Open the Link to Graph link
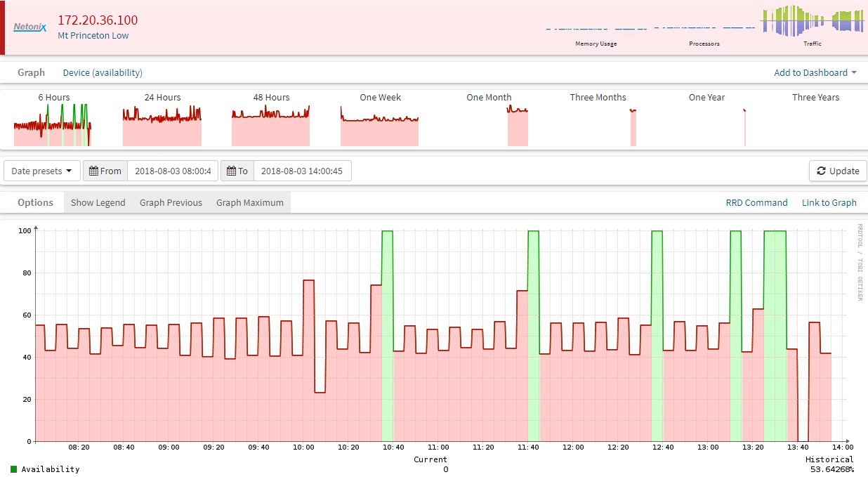Viewport: 868px width, 477px height. click(x=829, y=202)
